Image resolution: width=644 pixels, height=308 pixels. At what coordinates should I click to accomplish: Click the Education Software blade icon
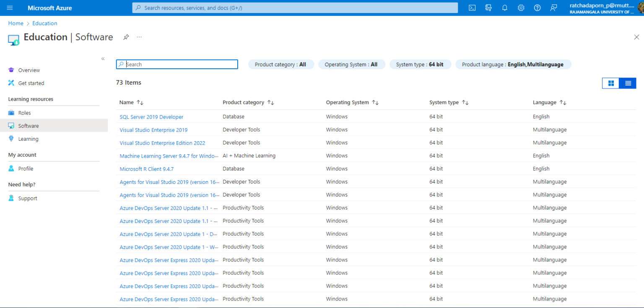click(x=14, y=40)
